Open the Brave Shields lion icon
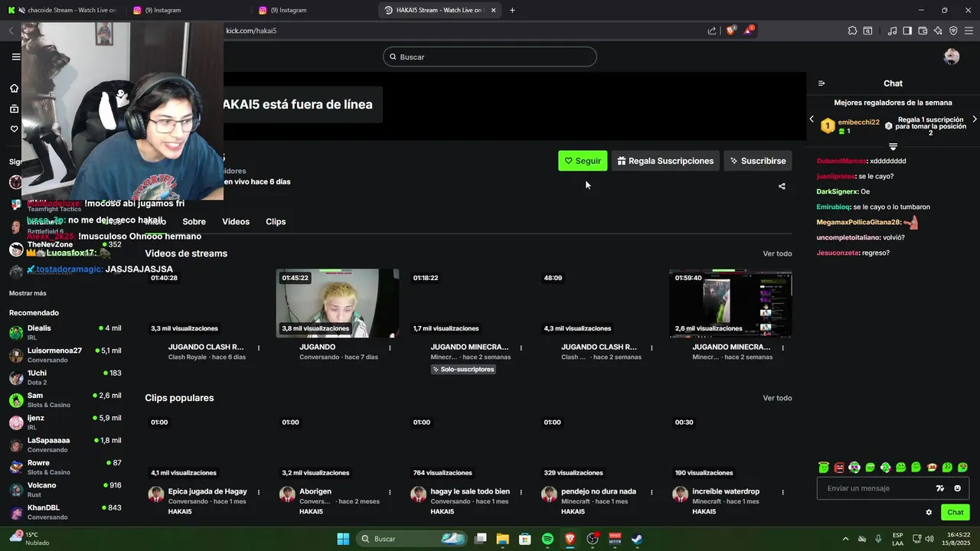The height and width of the screenshot is (551, 980). tap(730, 31)
